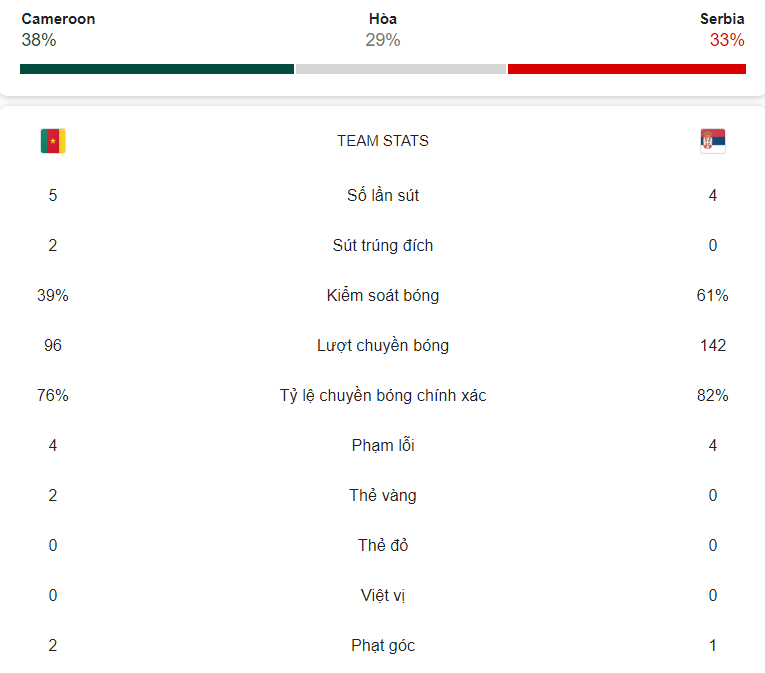Click the TEAM STATS heading

coord(382,141)
